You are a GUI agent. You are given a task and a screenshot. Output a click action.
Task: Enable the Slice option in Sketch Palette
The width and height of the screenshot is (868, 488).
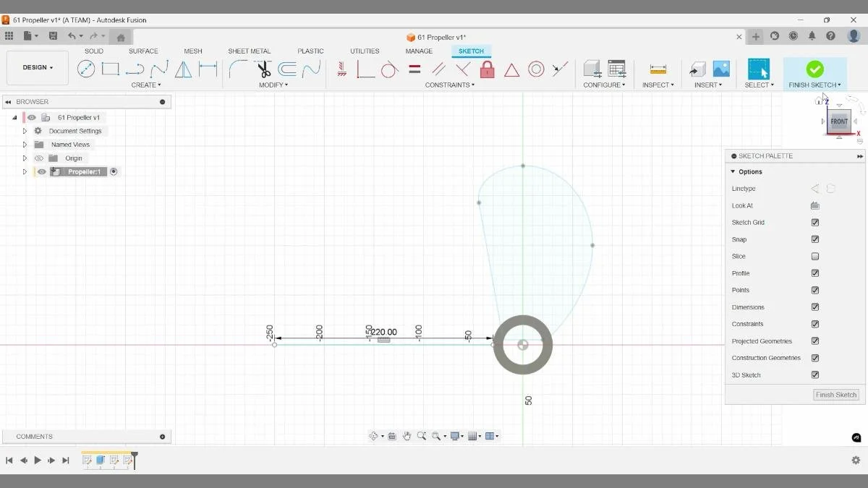(x=815, y=256)
